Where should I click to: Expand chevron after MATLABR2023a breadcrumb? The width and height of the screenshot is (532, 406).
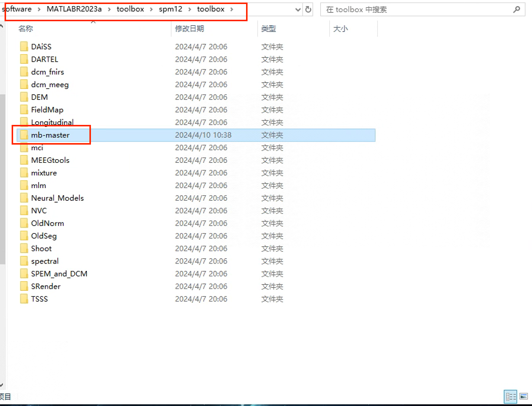109,9
